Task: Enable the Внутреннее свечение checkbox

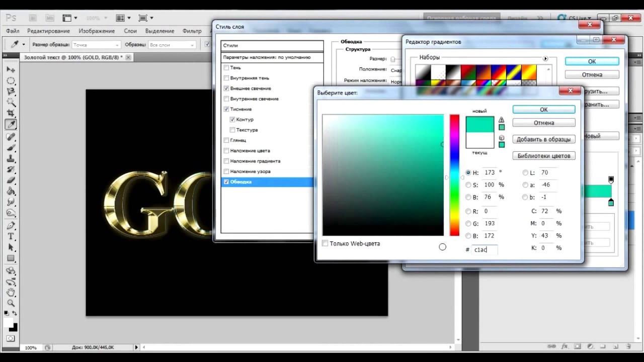Action: [x=226, y=99]
